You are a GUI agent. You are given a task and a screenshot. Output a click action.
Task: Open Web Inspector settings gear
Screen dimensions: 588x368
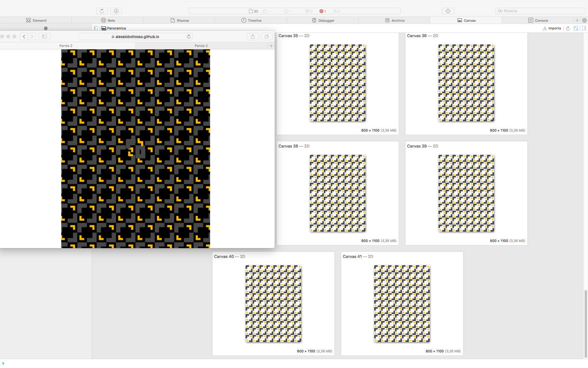point(584,21)
